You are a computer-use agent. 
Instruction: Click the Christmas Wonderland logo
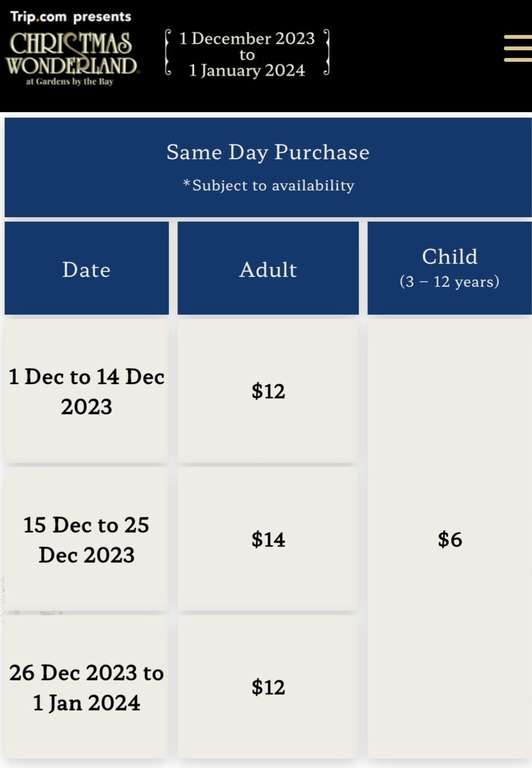(72, 54)
